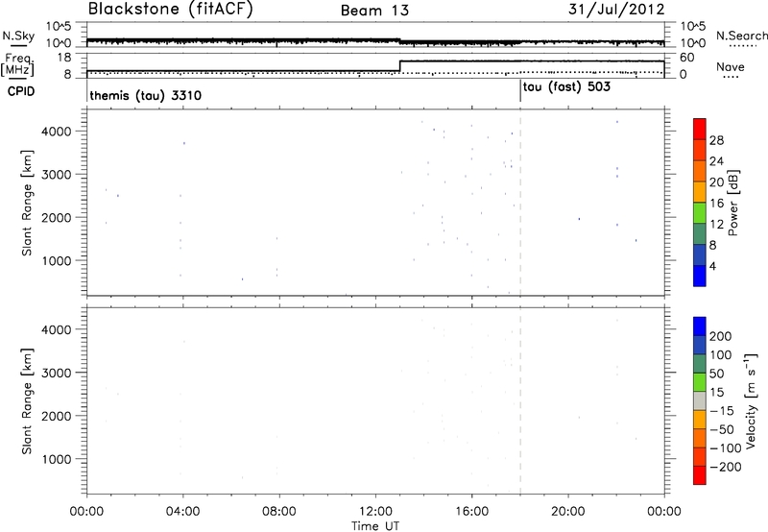Image resolution: width=768 pixels, height=532 pixels.
Task: Click the 'N.Search' legend label
Action: pos(741,36)
